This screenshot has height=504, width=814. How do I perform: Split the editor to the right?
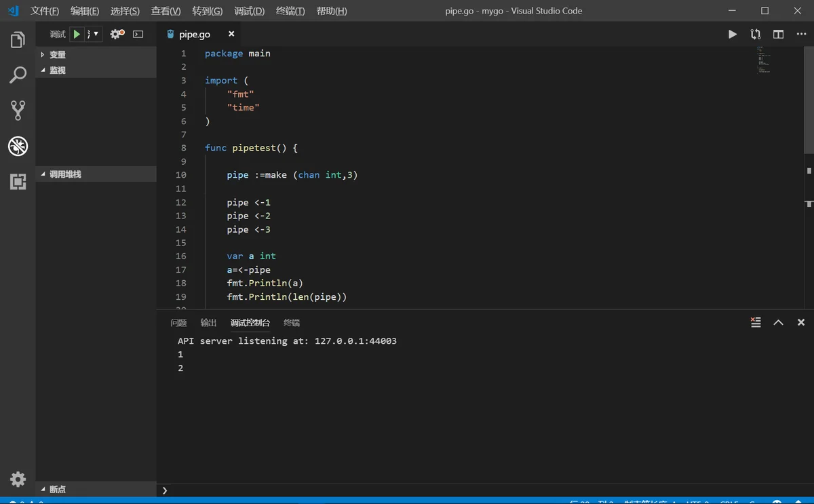(x=779, y=34)
